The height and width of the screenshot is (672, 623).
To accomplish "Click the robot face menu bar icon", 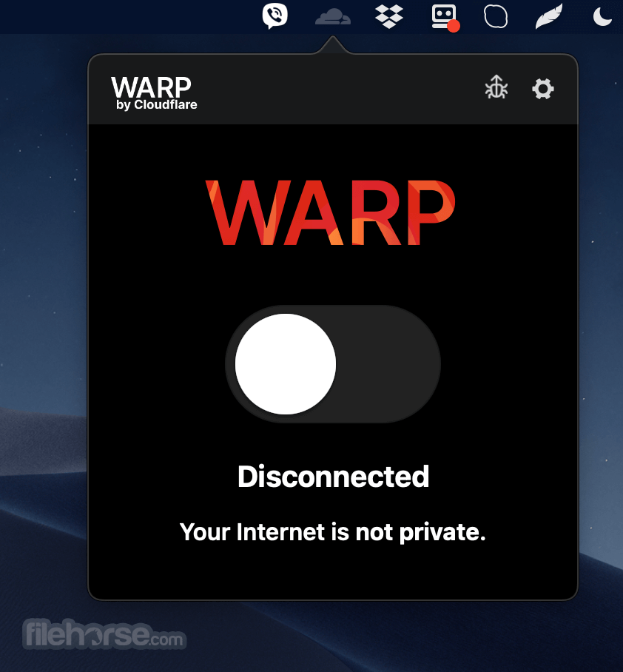I will point(444,17).
